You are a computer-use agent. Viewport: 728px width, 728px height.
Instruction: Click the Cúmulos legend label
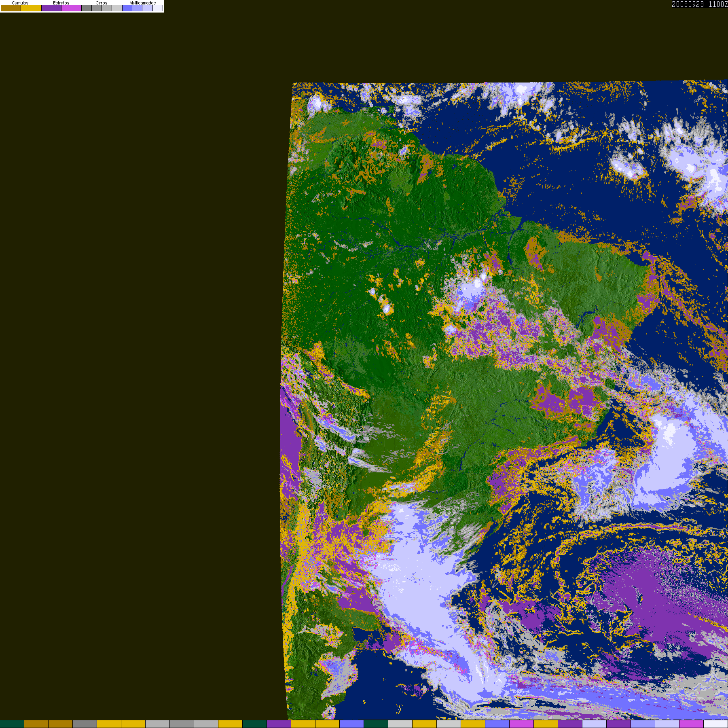(20, 3)
